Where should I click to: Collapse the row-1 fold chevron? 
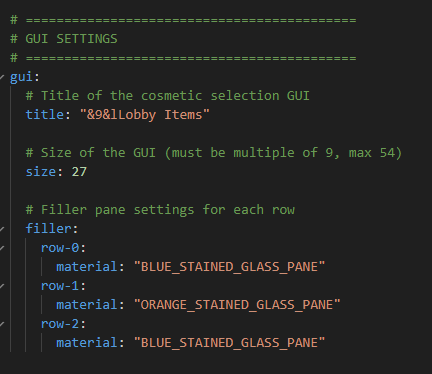[2, 286]
